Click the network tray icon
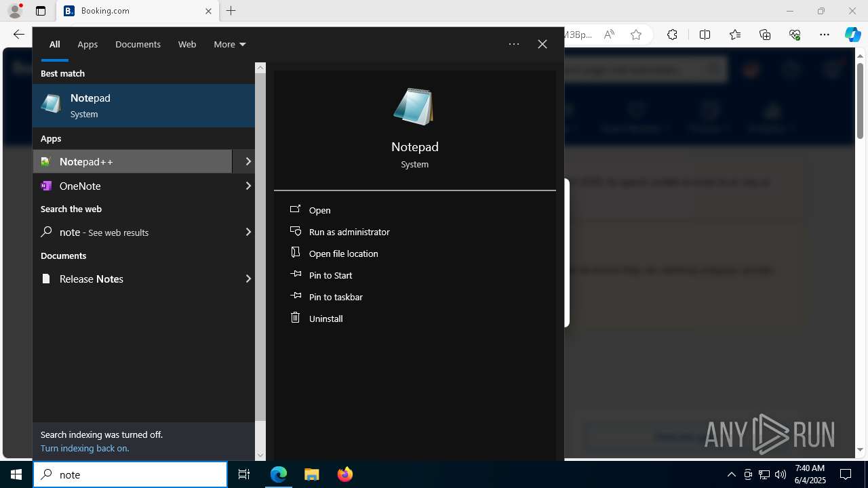The image size is (868, 488). coord(764,474)
